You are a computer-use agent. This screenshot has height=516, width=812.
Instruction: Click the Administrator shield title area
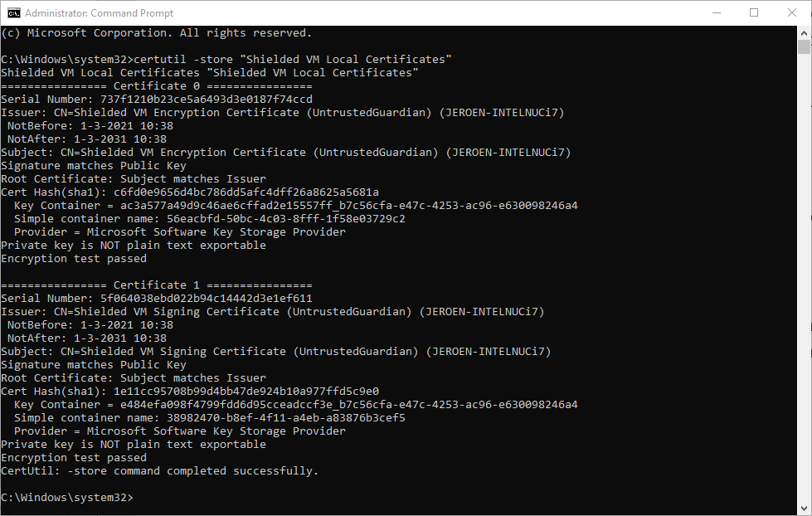click(100, 13)
